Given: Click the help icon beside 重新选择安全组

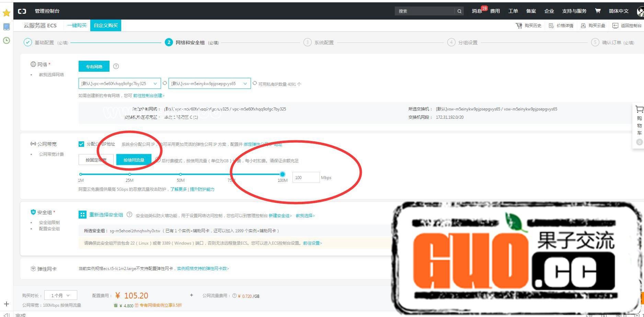Looking at the screenshot, I should (129, 215).
